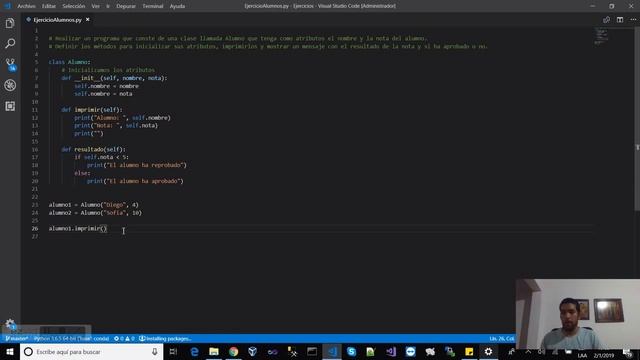
Task: Split the editor with split icon
Action: (x=620, y=20)
